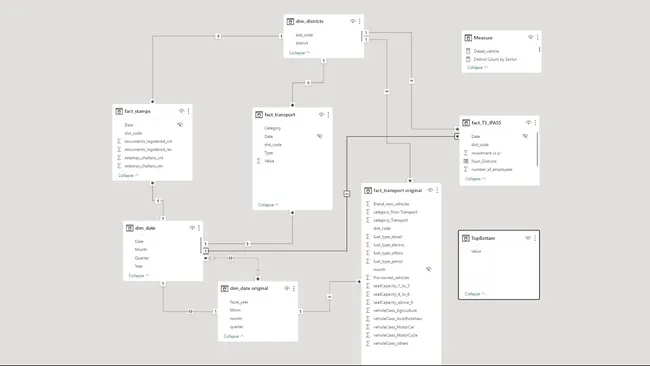The width and height of the screenshot is (650, 366).
Task: Click the sigma icon beside documents_registered_cnt
Action: [x=119, y=141]
